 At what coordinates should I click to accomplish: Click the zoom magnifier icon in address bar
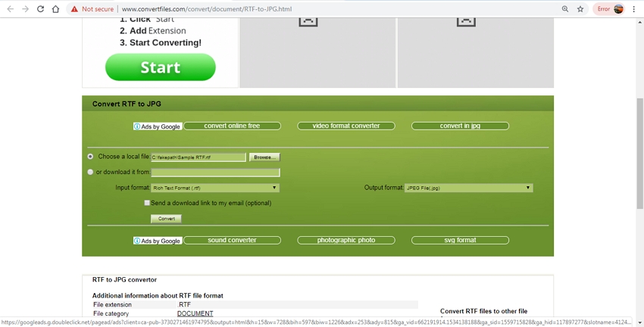point(565,9)
